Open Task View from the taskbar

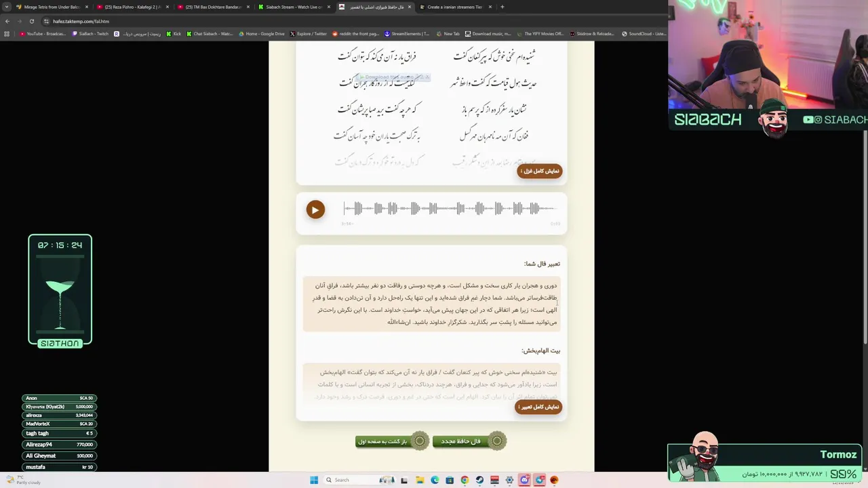pyautogui.click(x=404, y=480)
